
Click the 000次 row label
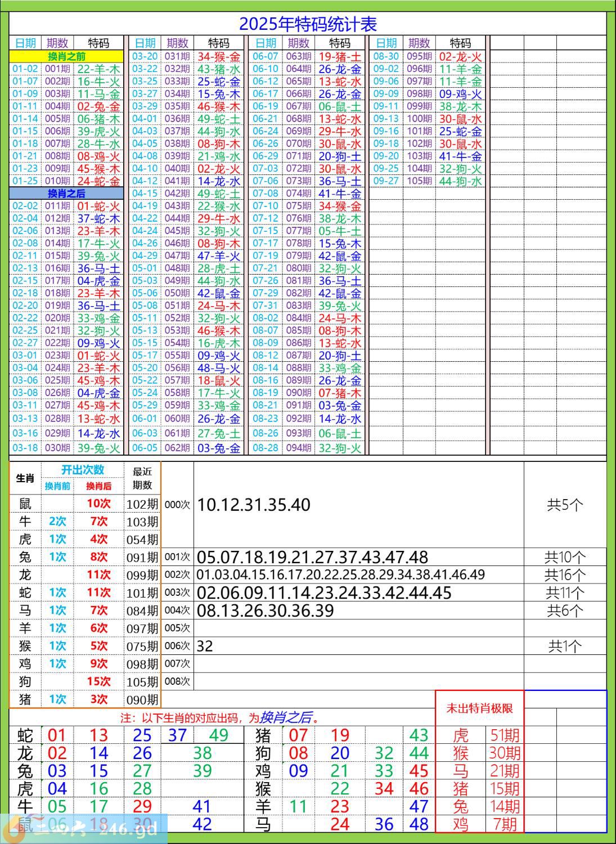coord(177,505)
